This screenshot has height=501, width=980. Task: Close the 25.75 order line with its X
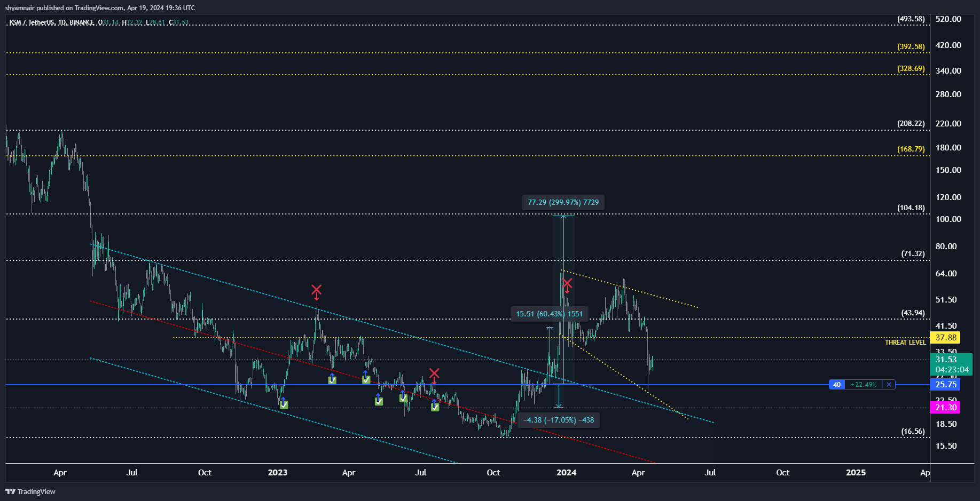[889, 384]
